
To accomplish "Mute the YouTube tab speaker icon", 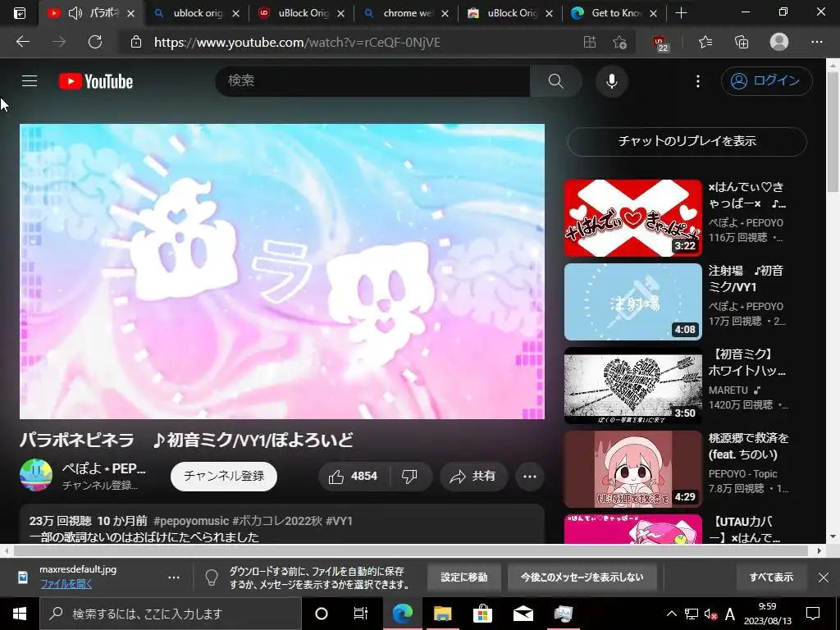I will point(75,13).
